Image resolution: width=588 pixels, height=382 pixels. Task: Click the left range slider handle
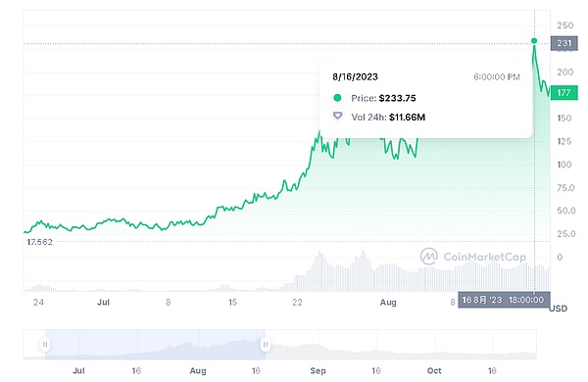pos(45,344)
